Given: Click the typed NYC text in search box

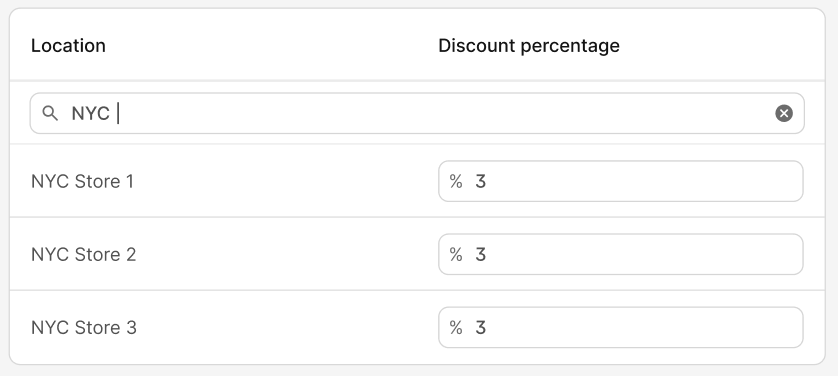Looking at the screenshot, I should tap(90, 113).
